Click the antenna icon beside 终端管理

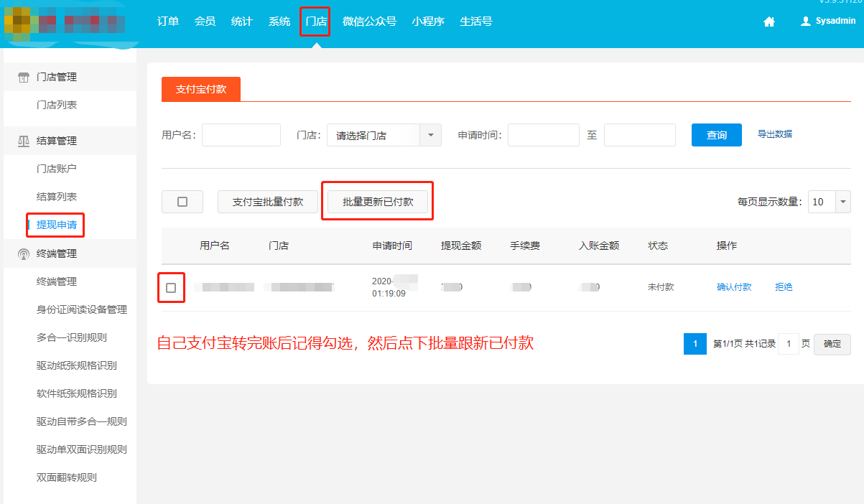pos(24,254)
